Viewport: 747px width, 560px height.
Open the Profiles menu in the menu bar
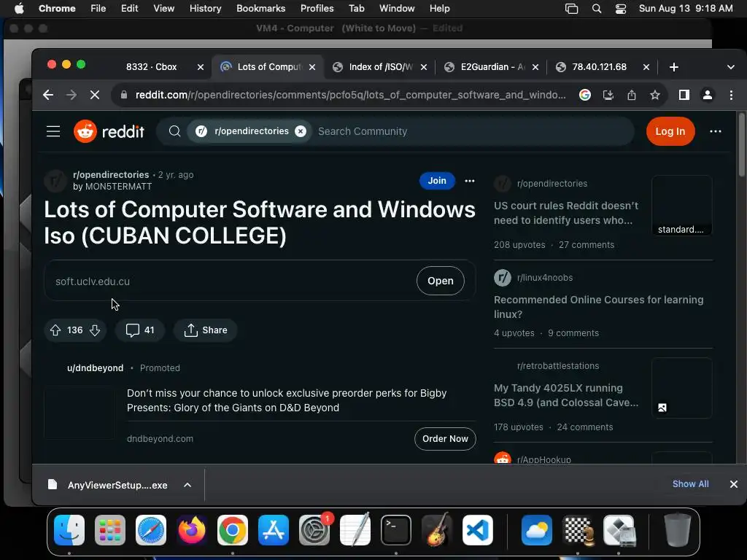pyautogui.click(x=317, y=8)
